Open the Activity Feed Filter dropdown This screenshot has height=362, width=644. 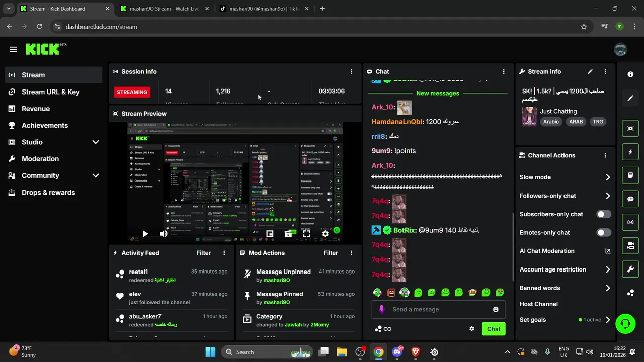pos(204,253)
